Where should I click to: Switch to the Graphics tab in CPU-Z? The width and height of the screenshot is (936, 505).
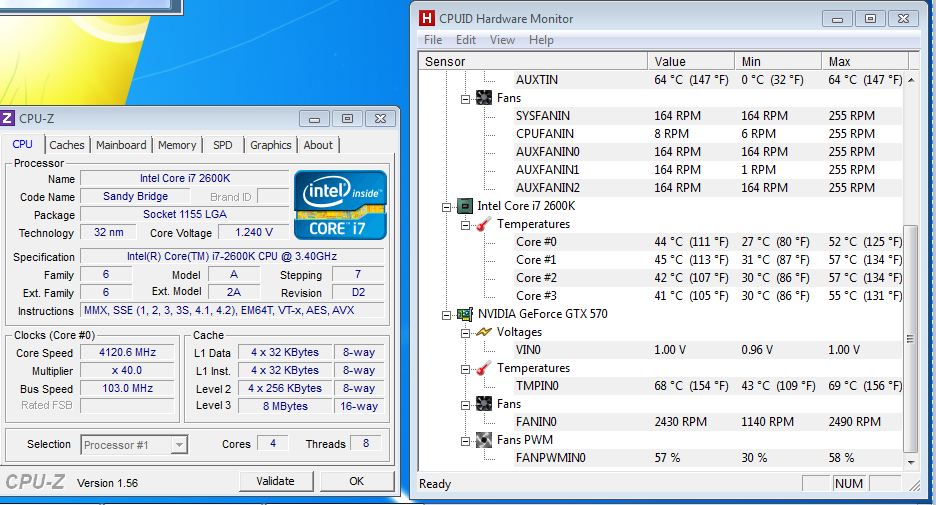point(270,145)
